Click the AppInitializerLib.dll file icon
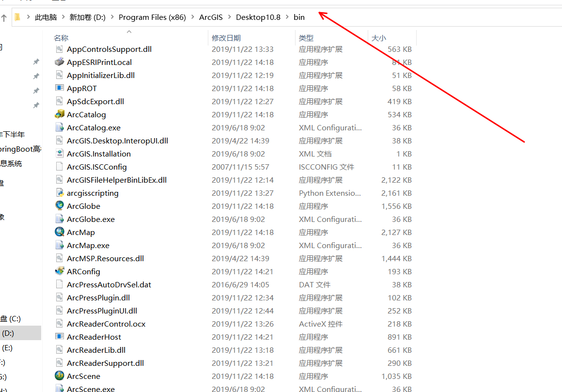This screenshot has height=392, width=562. (x=60, y=75)
